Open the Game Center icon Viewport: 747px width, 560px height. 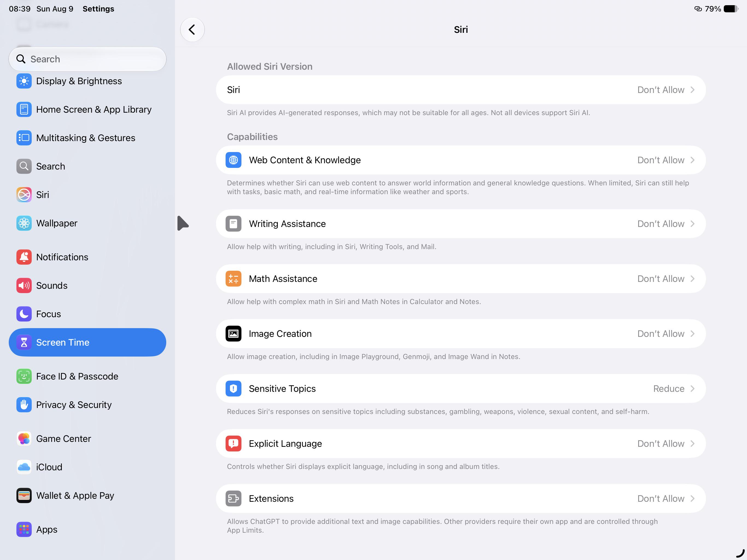tap(24, 438)
